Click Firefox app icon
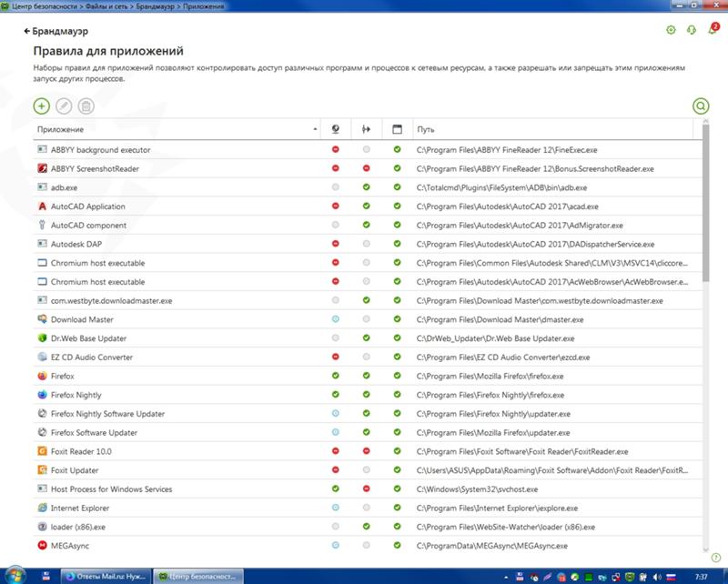728x584 pixels. [42, 376]
